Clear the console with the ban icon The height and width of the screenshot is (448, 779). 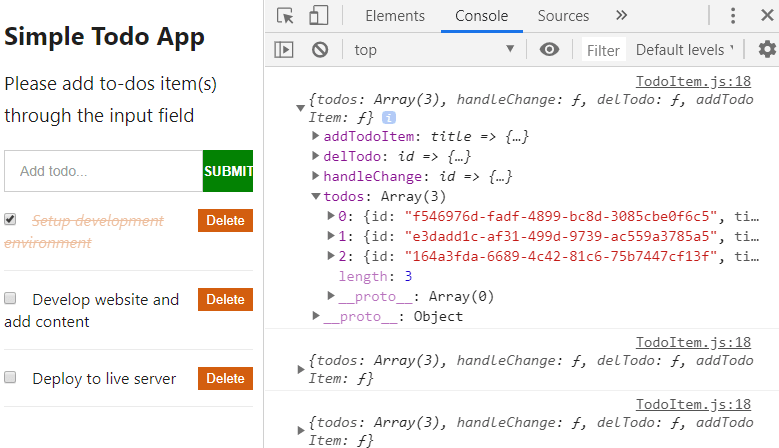[320, 50]
